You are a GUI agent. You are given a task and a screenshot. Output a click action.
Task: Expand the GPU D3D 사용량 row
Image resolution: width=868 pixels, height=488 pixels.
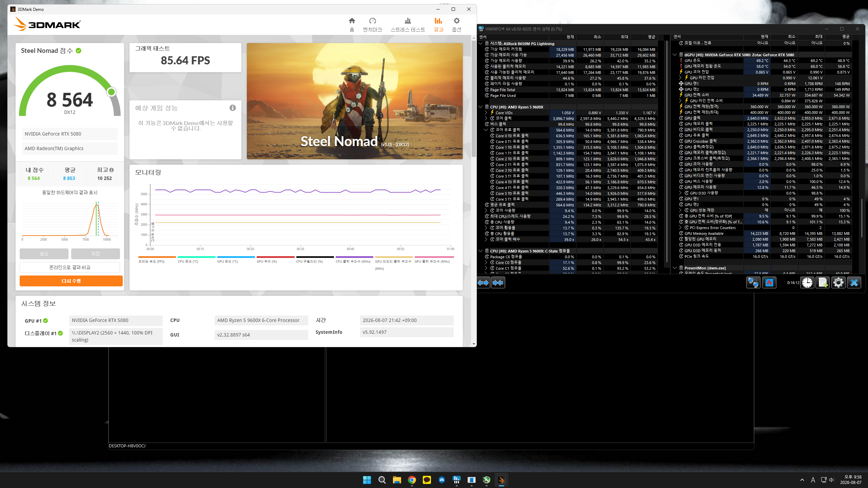(x=680, y=193)
